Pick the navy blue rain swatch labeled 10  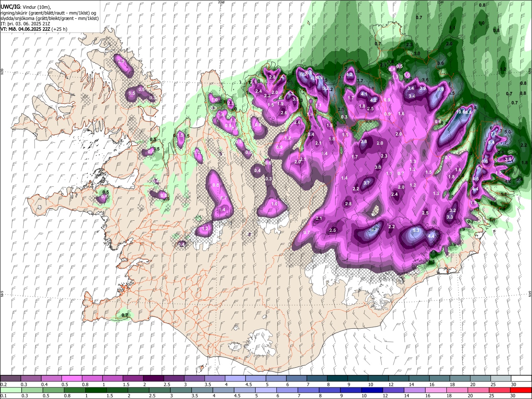click(372, 390)
